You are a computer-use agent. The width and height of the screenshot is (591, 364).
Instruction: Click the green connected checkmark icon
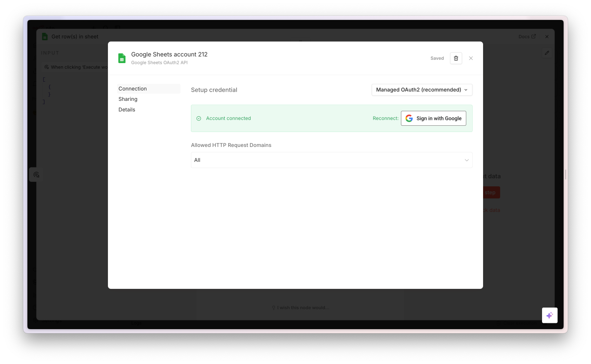[199, 118]
